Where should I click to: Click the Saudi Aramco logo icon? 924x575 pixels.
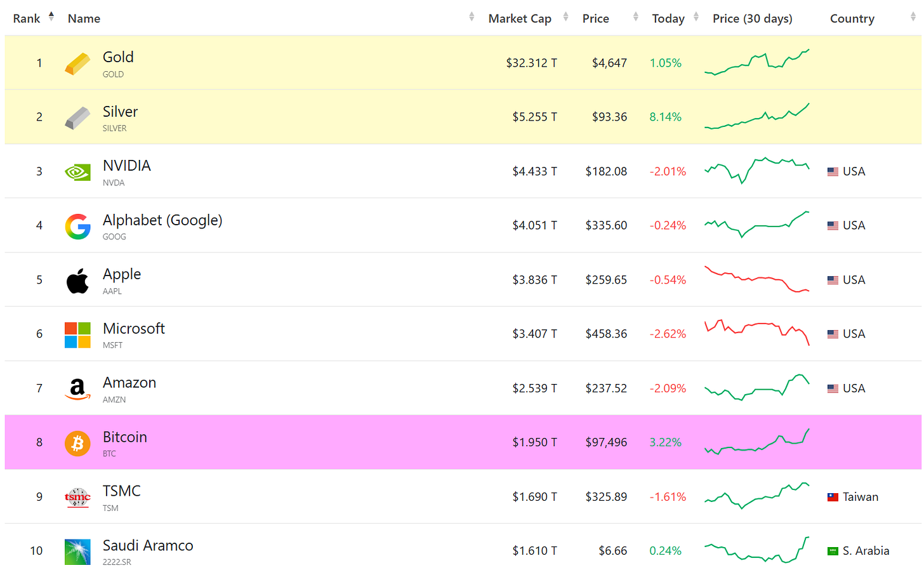(77, 552)
